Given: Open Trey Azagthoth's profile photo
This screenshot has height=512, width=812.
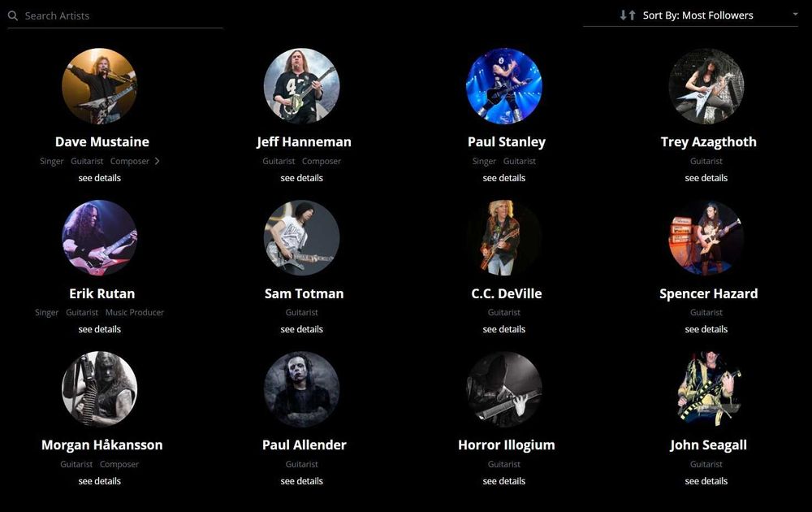Looking at the screenshot, I should coord(706,86).
